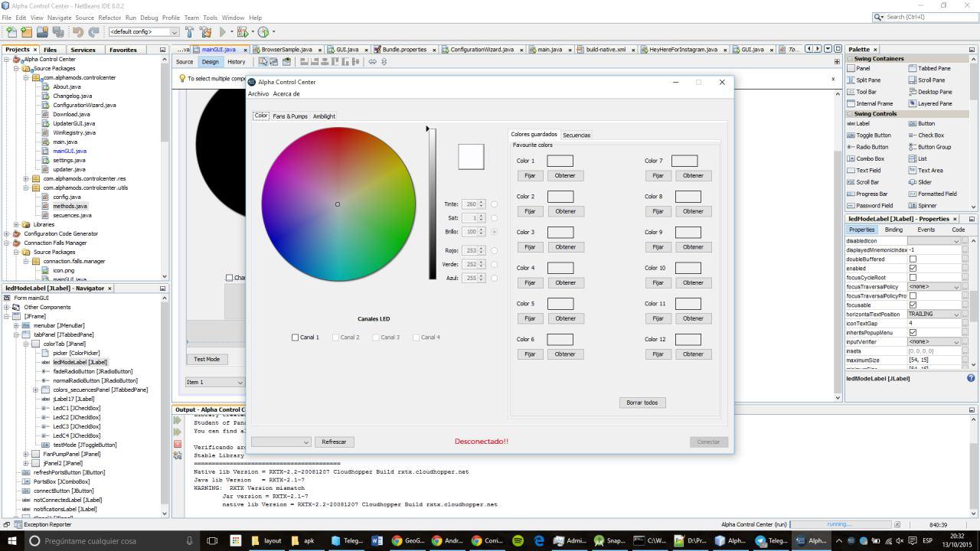
Task: Click the Profile Project clock icon
Action: point(263,32)
